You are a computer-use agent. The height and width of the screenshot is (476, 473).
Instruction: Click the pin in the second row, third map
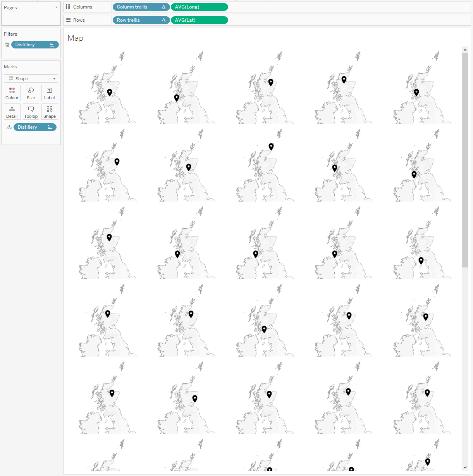(271, 147)
